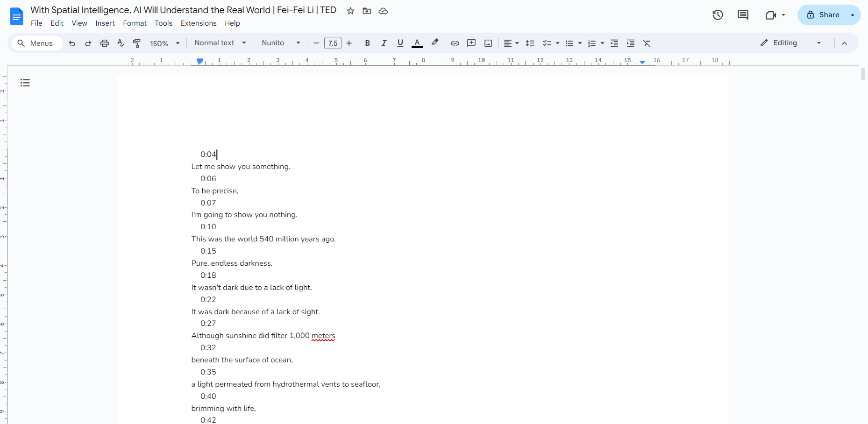
Task: Check cloud save status icon
Action: click(x=383, y=11)
